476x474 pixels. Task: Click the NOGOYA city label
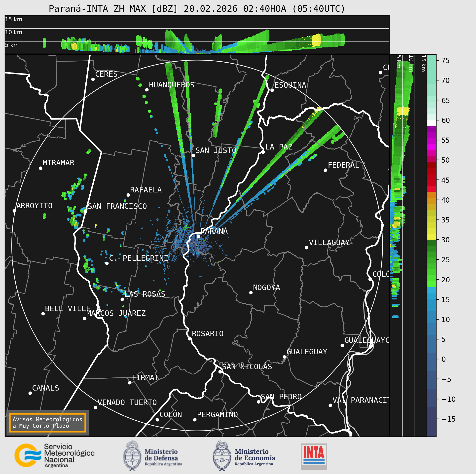tap(266, 287)
